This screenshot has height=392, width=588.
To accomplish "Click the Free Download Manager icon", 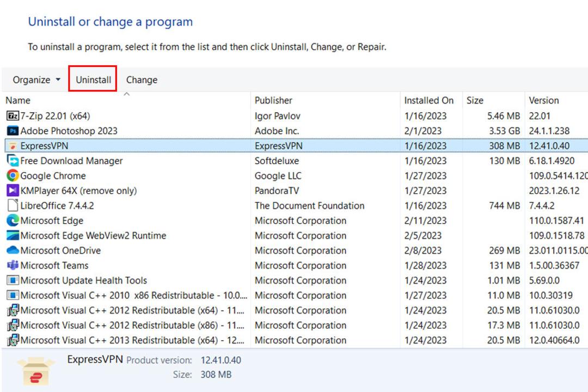I will 13,161.
